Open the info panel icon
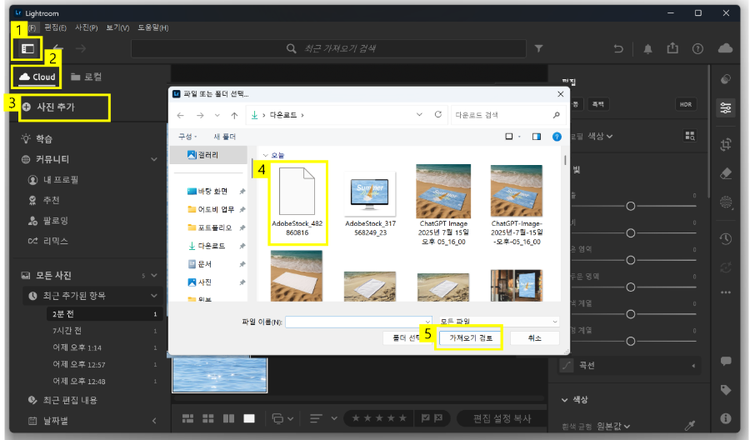 coord(726,418)
